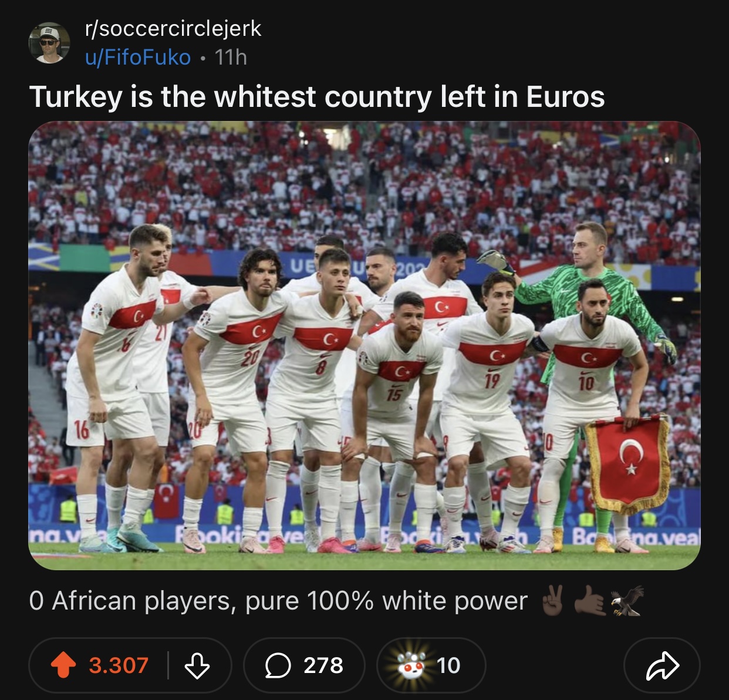Click the victory hand emoji in caption

[x=553, y=601]
